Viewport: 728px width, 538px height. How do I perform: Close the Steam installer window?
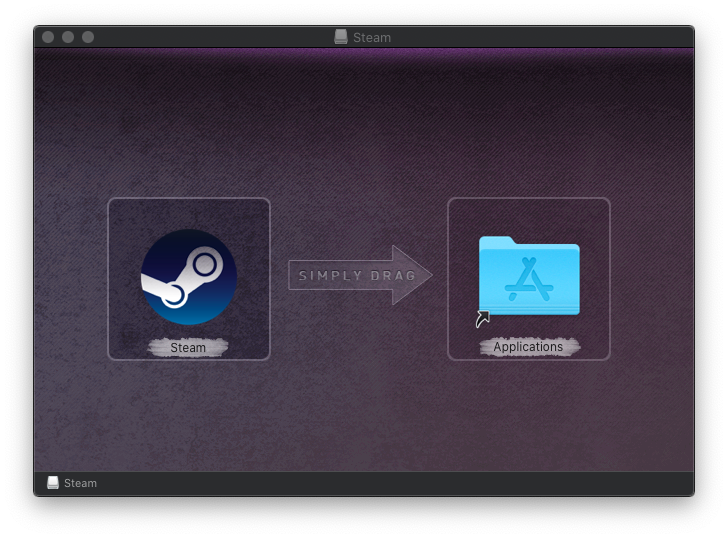tap(48, 37)
